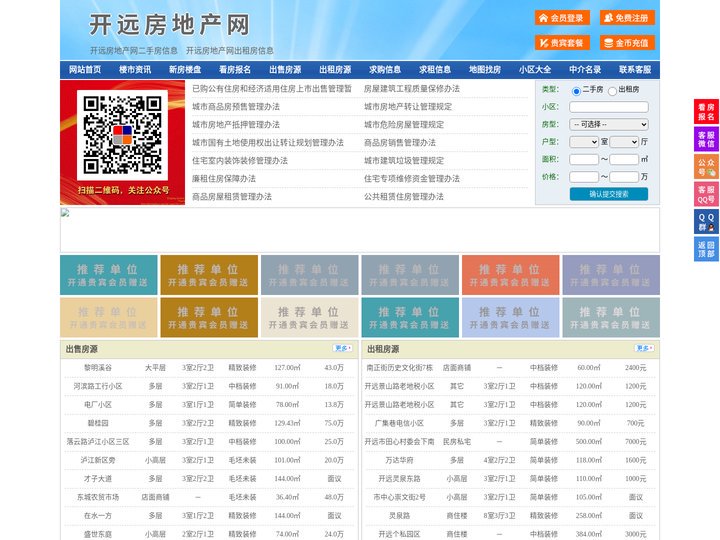The image size is (720, 540).
Task: Open the 求租信息 menu item
Action: click(x=435, y=70)
